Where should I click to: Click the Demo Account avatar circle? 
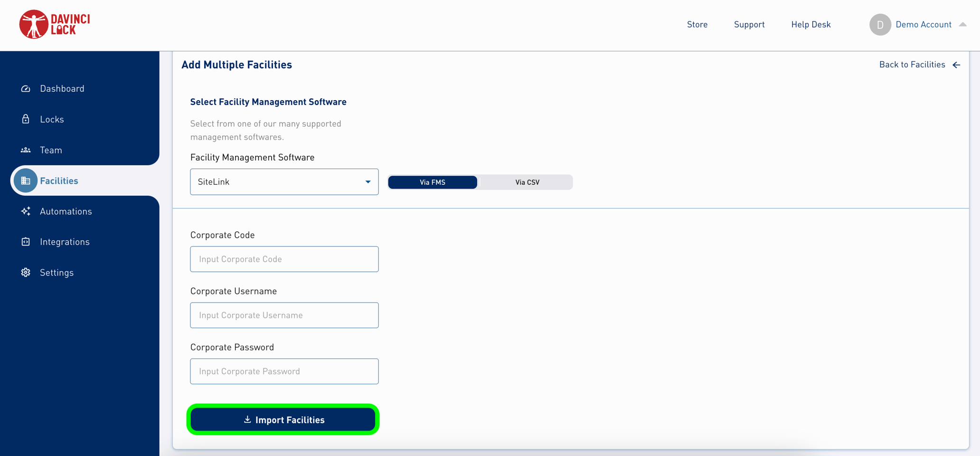(x=880, y=25)
